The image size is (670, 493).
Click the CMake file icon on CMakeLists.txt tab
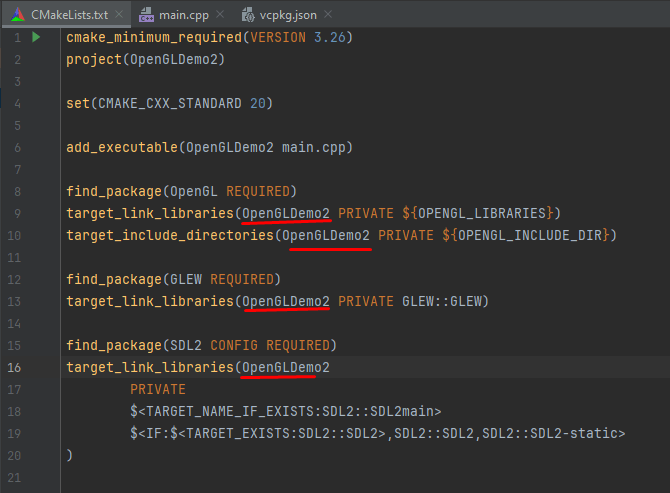click(18, 15)
